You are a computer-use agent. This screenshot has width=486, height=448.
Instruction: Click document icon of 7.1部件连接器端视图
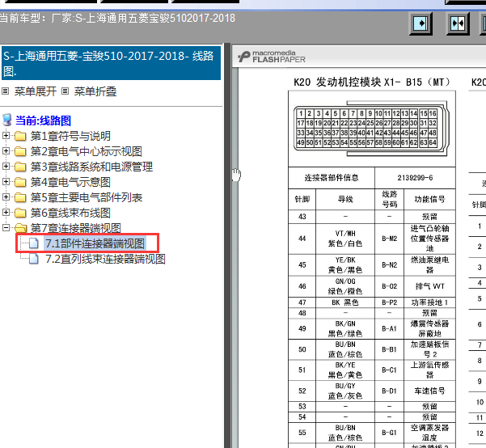click(34, 243)
